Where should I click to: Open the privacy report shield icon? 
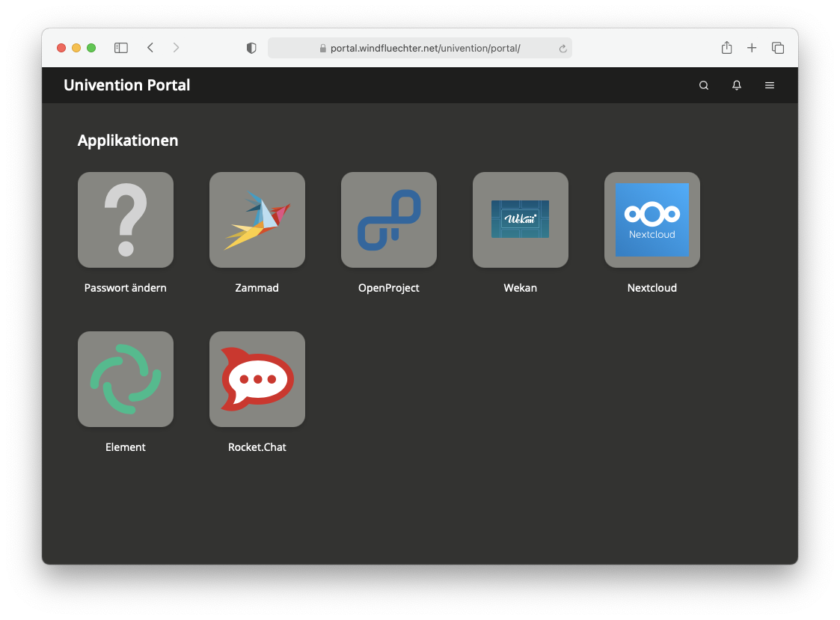coord(251,48)
